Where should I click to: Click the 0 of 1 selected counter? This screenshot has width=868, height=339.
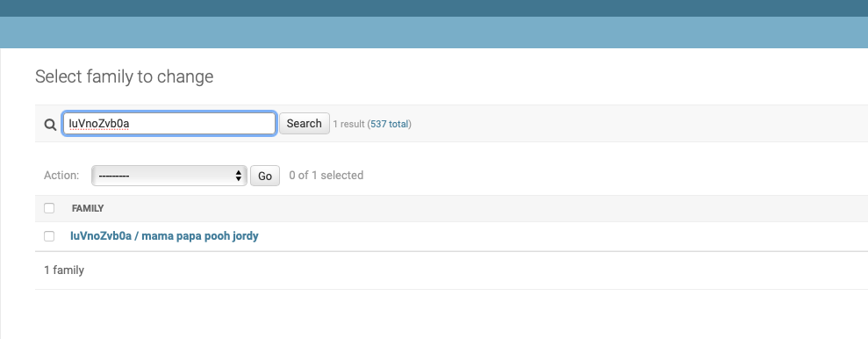326,176
